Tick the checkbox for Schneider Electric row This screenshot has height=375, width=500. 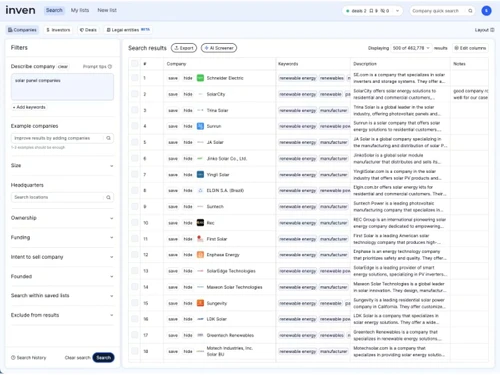pyautogui.click(x=134, y=78)
